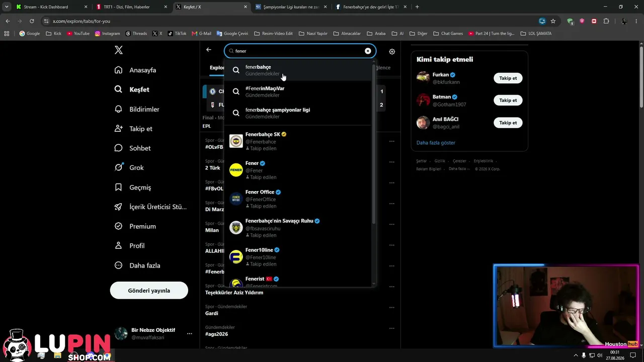Reload the page
The image size is (644, 362).
pos(32,21)
